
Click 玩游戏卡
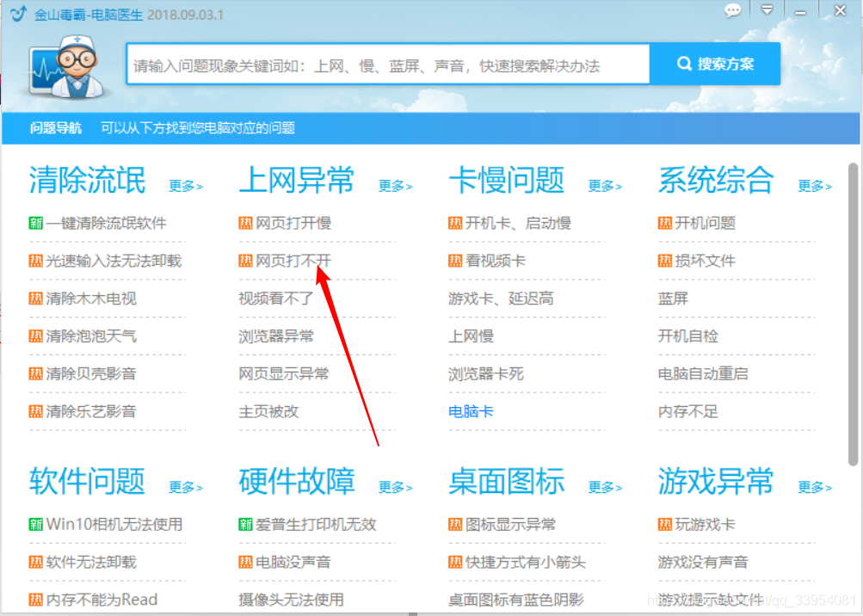point(706,525)
